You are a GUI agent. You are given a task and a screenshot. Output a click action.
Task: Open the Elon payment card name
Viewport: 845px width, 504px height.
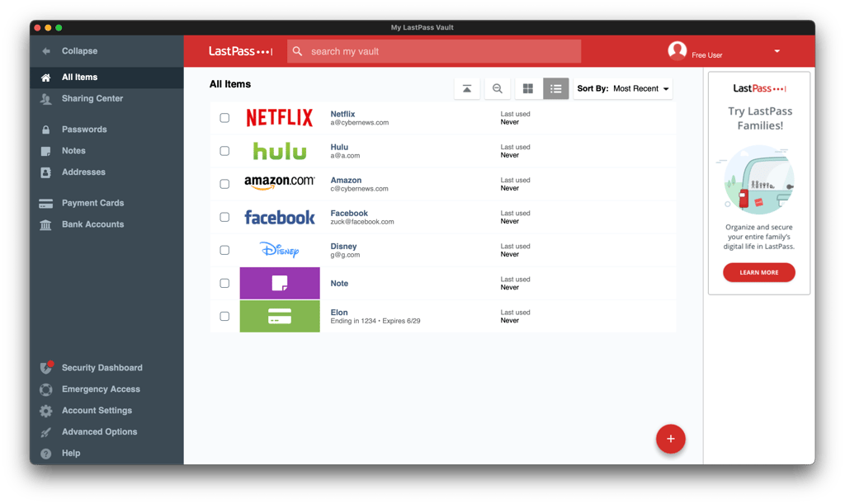pos(339,313)
